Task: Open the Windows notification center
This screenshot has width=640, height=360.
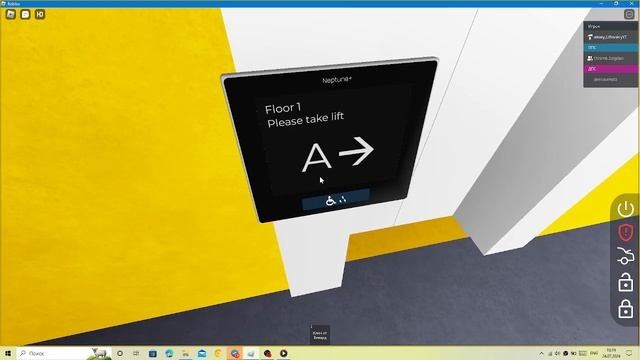Action: coord(629,353)
